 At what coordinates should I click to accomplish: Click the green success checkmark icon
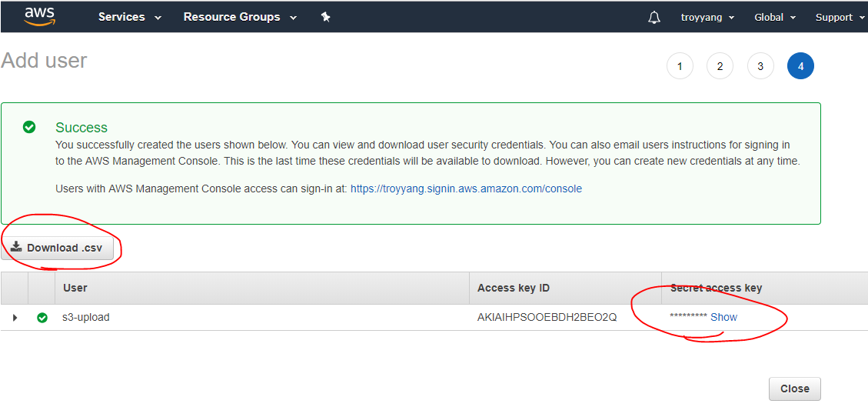point(29,127)
